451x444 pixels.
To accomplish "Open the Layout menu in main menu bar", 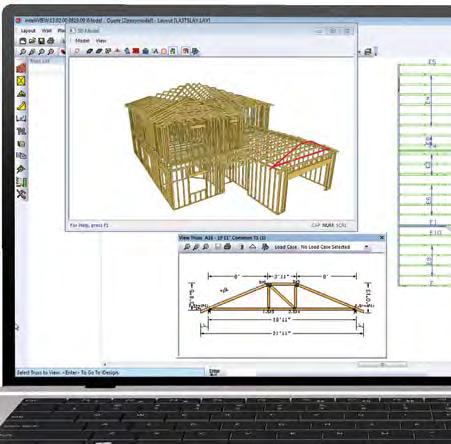I will (x=28, y=31).
